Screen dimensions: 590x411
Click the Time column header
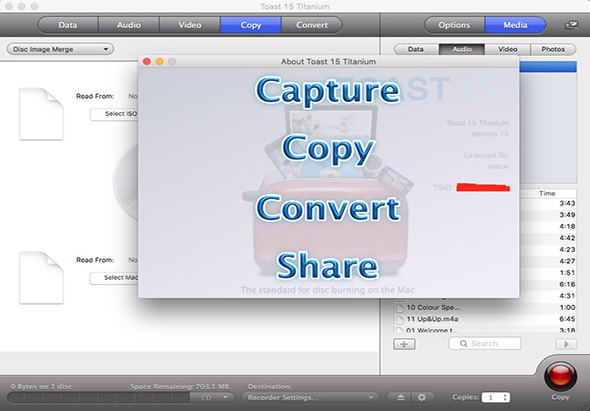click(x=547, y=193)
